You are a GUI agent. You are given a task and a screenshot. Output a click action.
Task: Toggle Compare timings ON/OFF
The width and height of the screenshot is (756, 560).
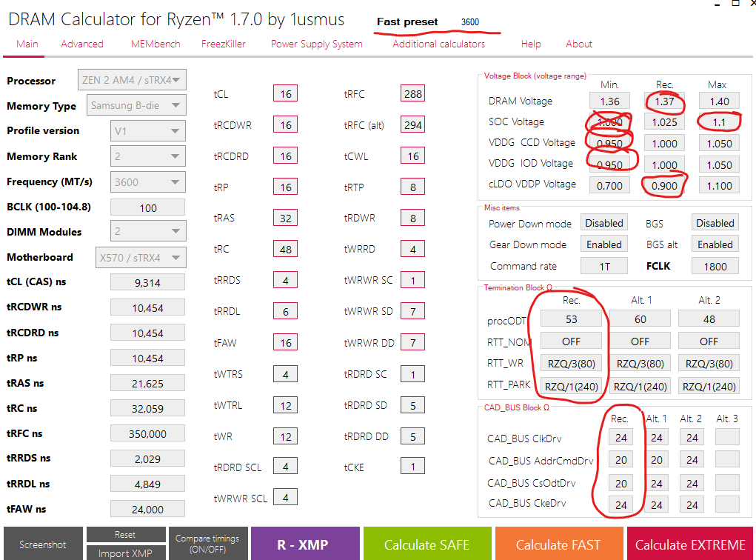[207, 544]
